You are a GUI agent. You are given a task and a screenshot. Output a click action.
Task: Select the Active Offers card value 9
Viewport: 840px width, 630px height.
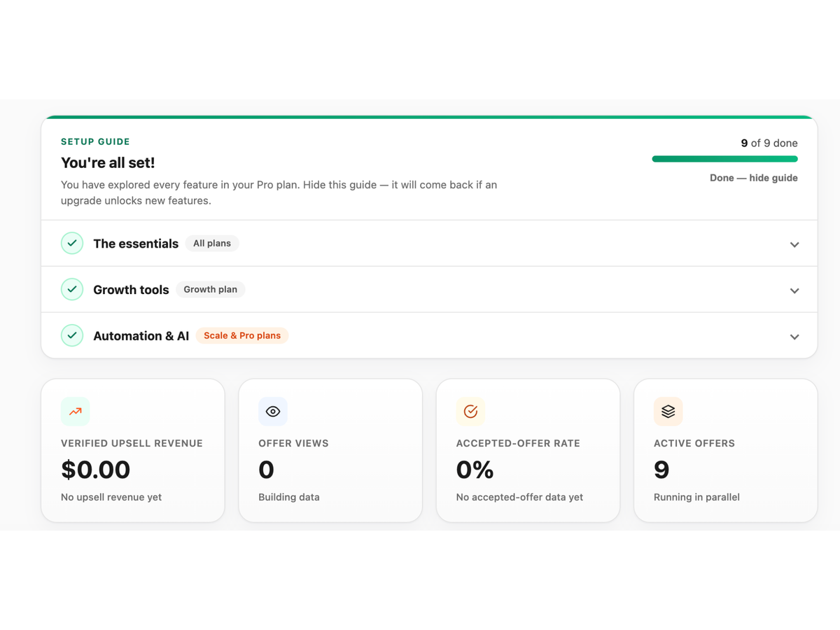(661, 470)
